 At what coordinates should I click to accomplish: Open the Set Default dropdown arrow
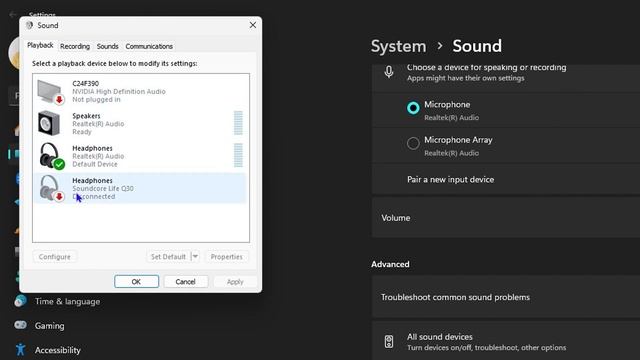[x=195, y=256]
